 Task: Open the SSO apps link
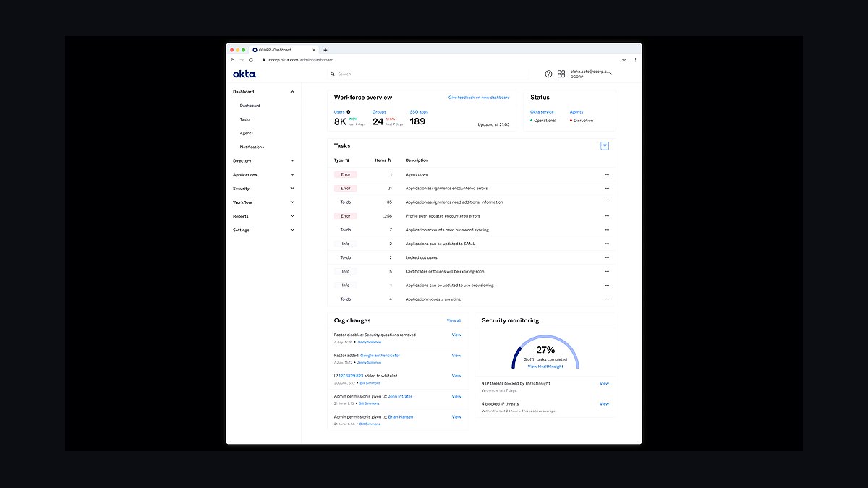(419, 112)
